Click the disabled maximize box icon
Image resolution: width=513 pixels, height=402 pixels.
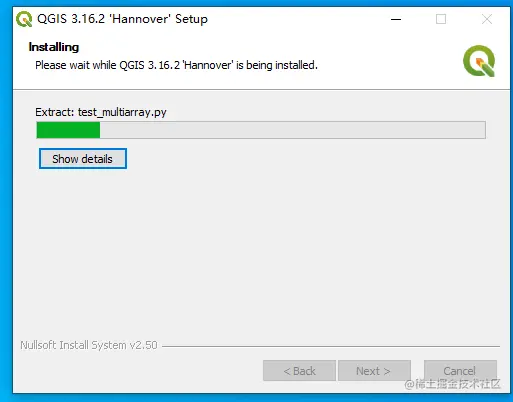pyautogui.click(x=441, y=19)
